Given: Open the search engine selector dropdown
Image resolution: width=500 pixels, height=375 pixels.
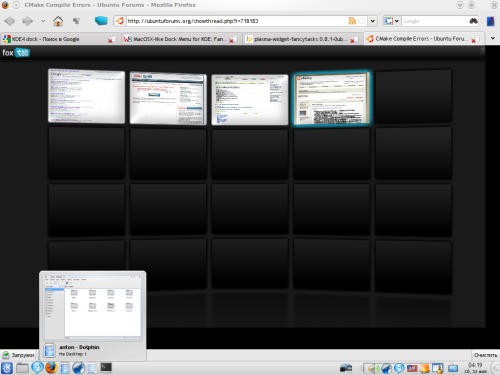Looking at the screenshot, I should click(x=391, y=21).
